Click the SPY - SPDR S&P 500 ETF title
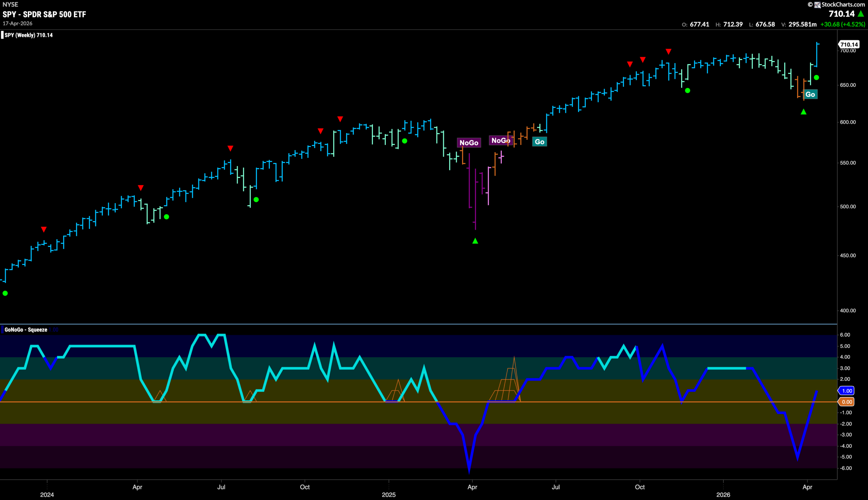 click(44, 15)
